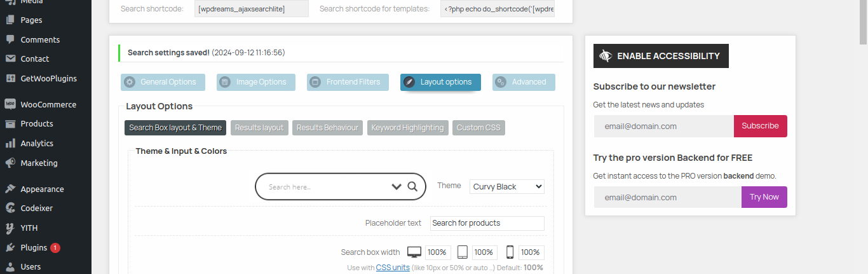This screenshot has height=274, width=868.
Task: Select the Results layout sub-tab
Action: pos(259,128)
